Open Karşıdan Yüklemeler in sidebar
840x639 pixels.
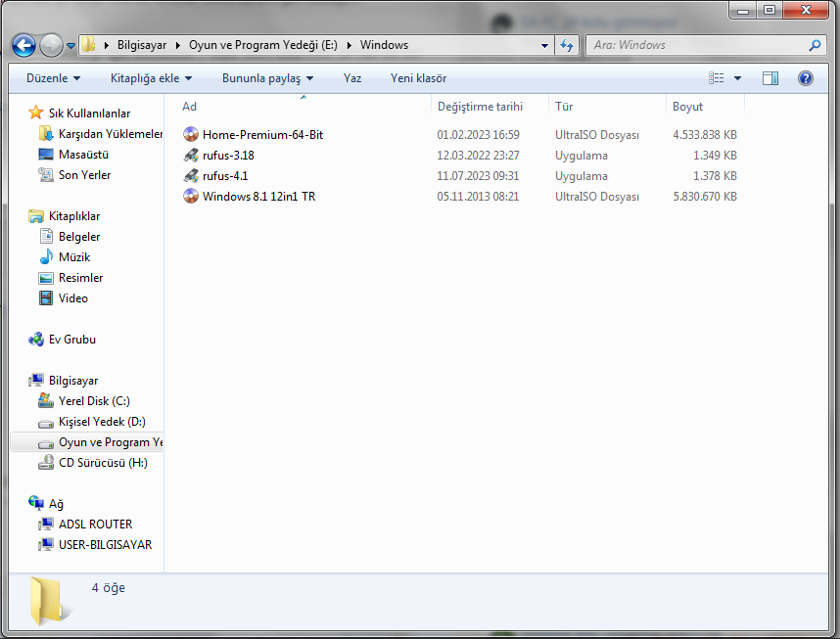pos(110,134)
